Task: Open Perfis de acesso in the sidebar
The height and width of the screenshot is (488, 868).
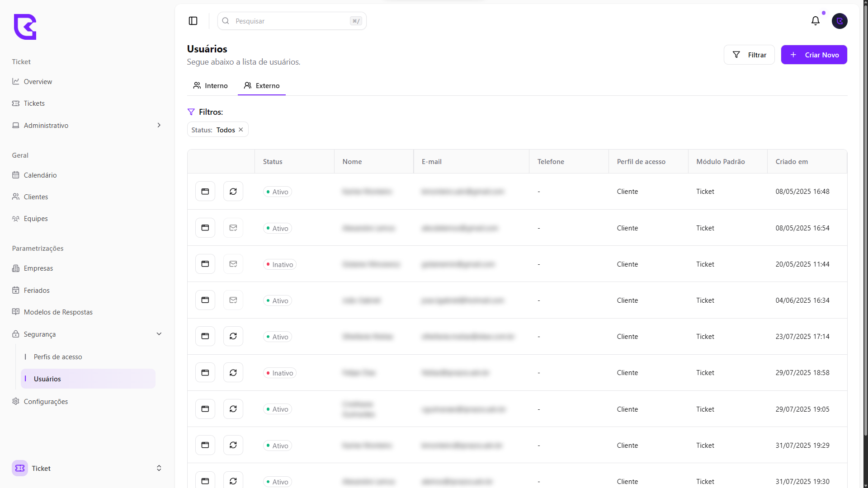Action: (x=58, y=357)
